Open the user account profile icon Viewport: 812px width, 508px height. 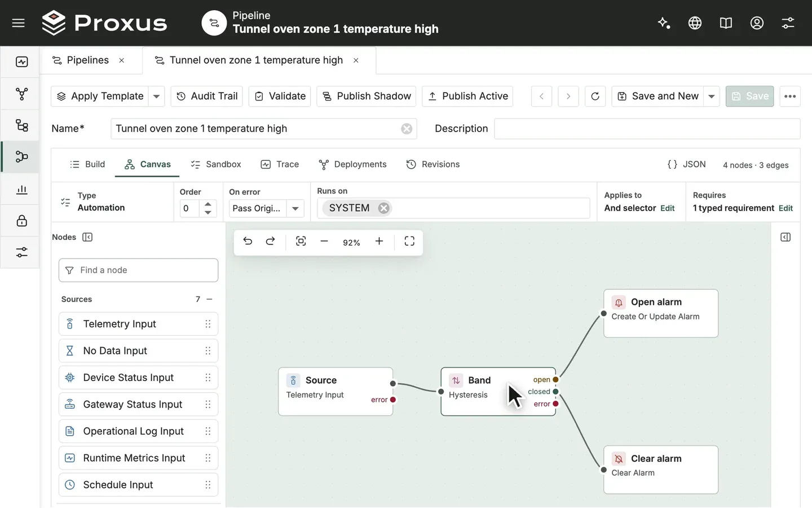pos(757,23)
